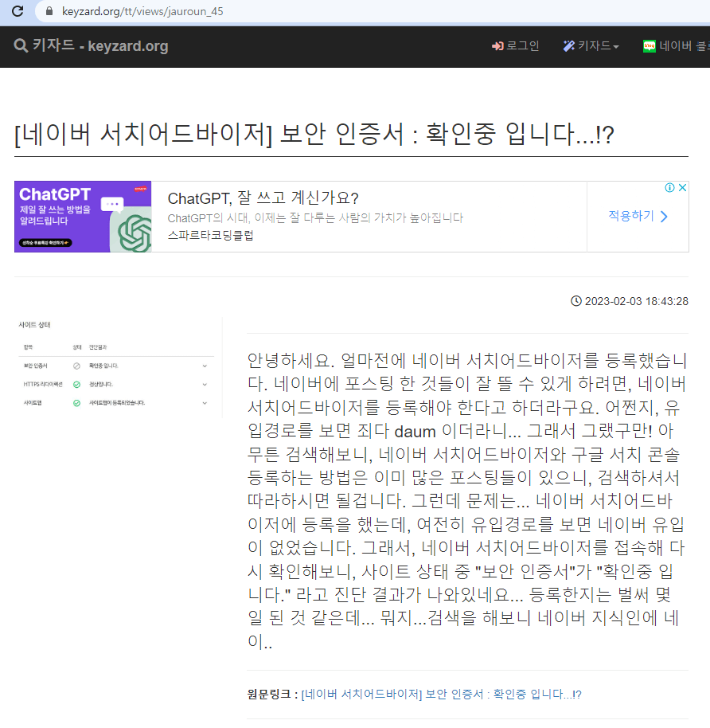Open the 키자드 - keyzard.org home link

coord(99,45)
